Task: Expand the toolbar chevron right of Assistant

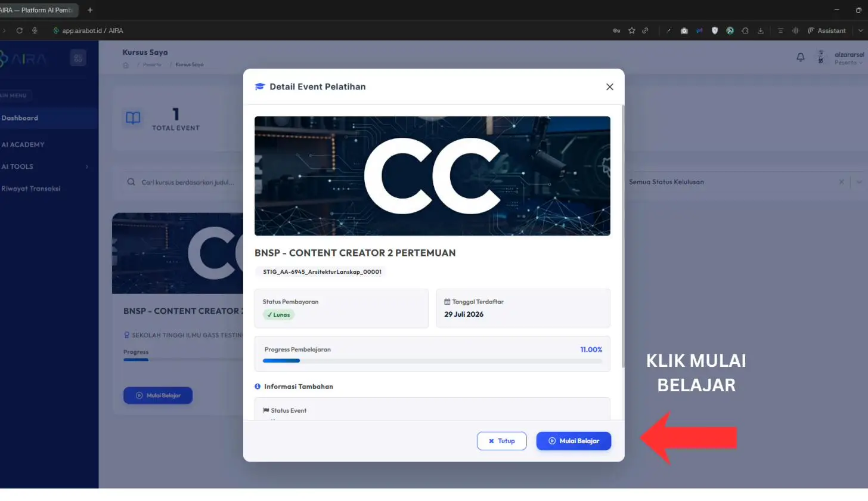Action: pos(860,30)
